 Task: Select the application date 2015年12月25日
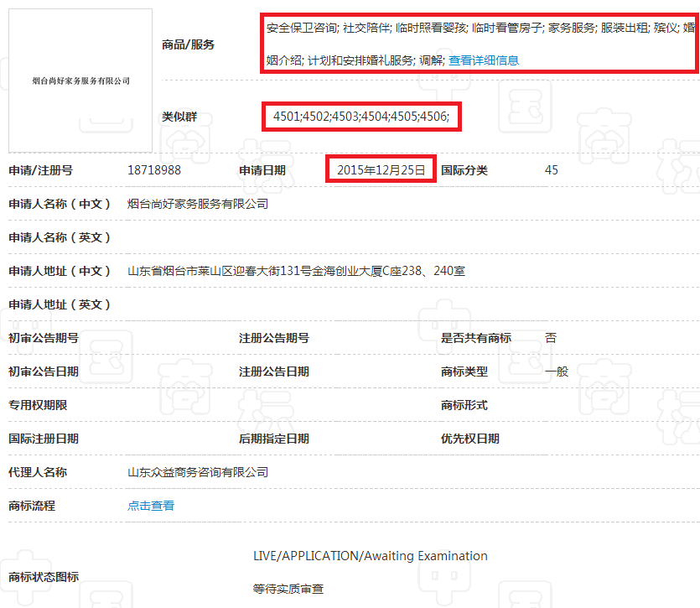(x=381, y=170)
